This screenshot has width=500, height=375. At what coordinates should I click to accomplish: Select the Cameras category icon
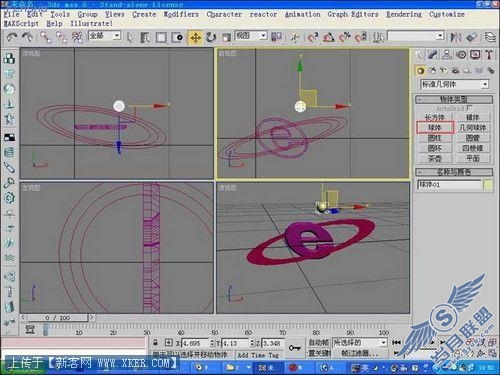455,71
